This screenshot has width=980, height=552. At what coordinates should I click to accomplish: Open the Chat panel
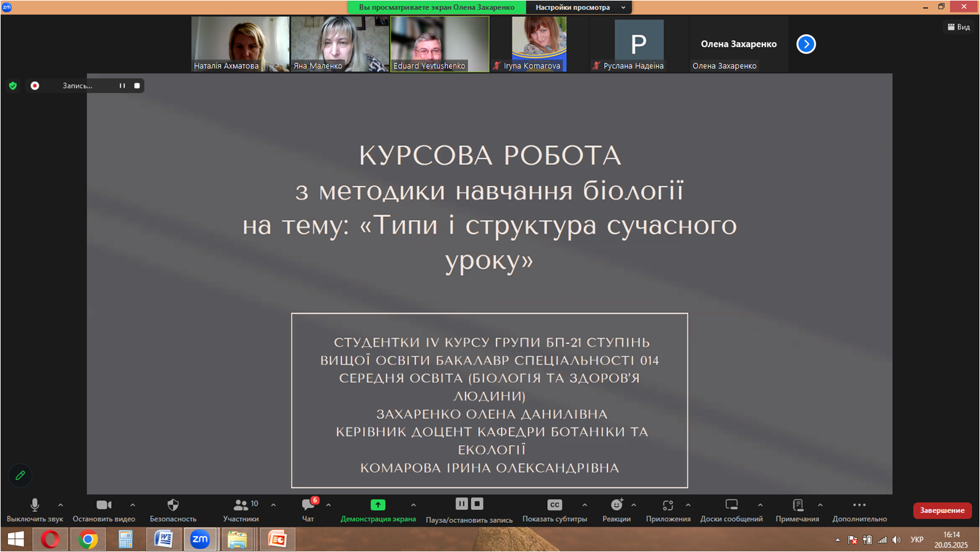308,506
